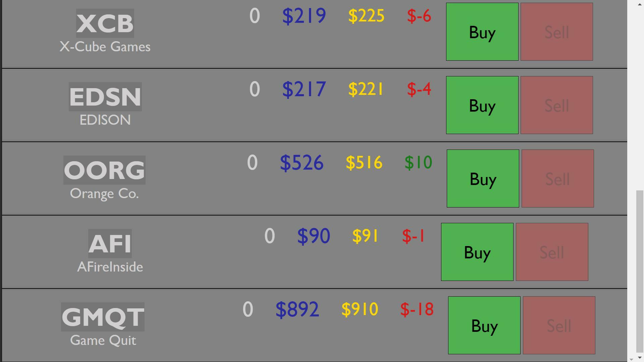Sell OORG shares

557,179
